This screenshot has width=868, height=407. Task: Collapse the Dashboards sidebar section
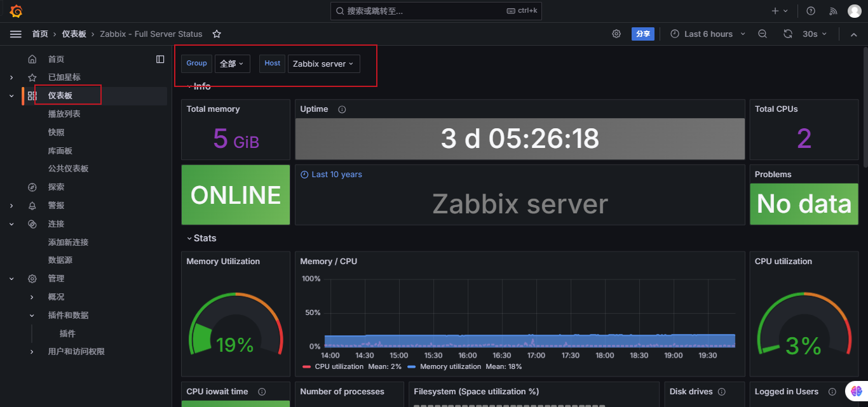(x=11, y=96)
